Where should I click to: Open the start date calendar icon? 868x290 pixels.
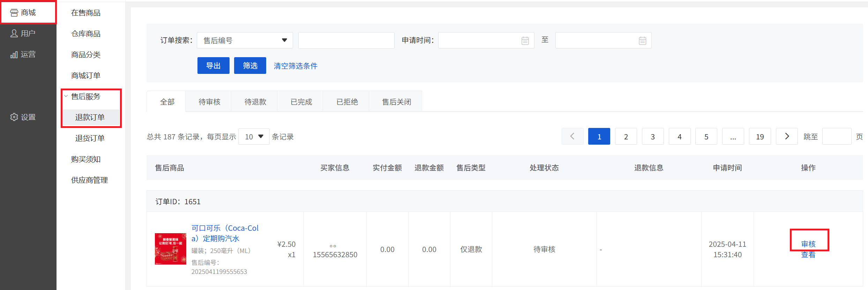click(525, 41)
